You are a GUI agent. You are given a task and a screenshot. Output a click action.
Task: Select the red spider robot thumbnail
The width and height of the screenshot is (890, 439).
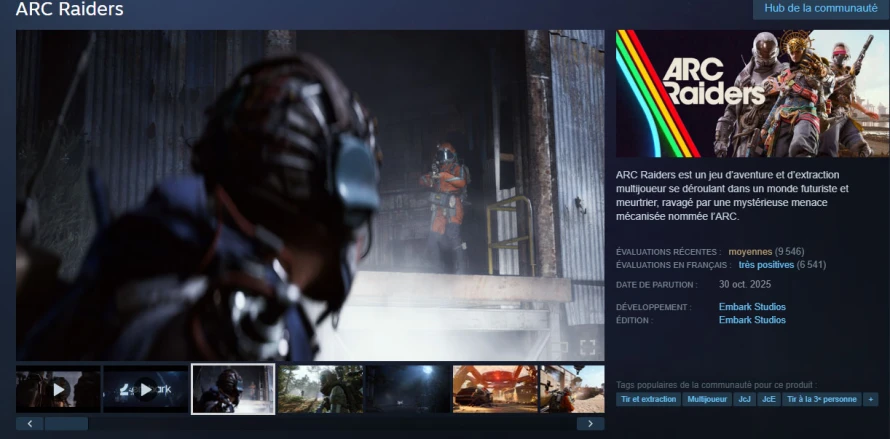(496, 389)
